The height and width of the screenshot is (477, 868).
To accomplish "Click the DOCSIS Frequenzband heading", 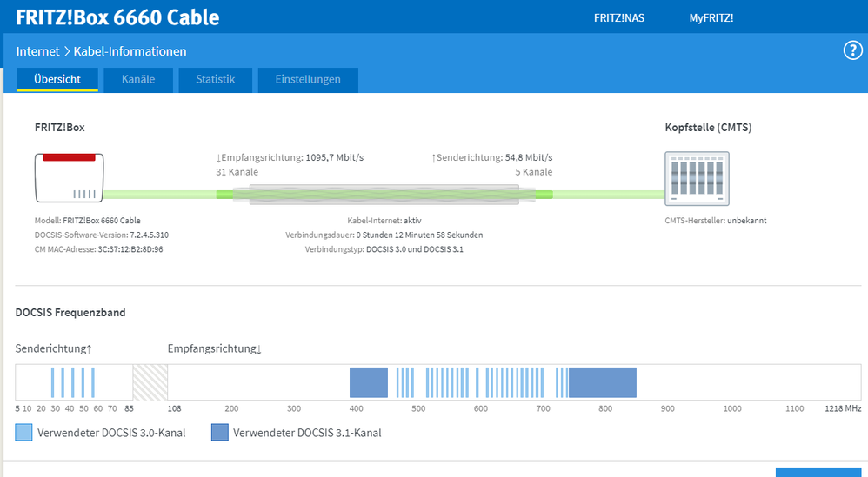I will tap(70, 312).
